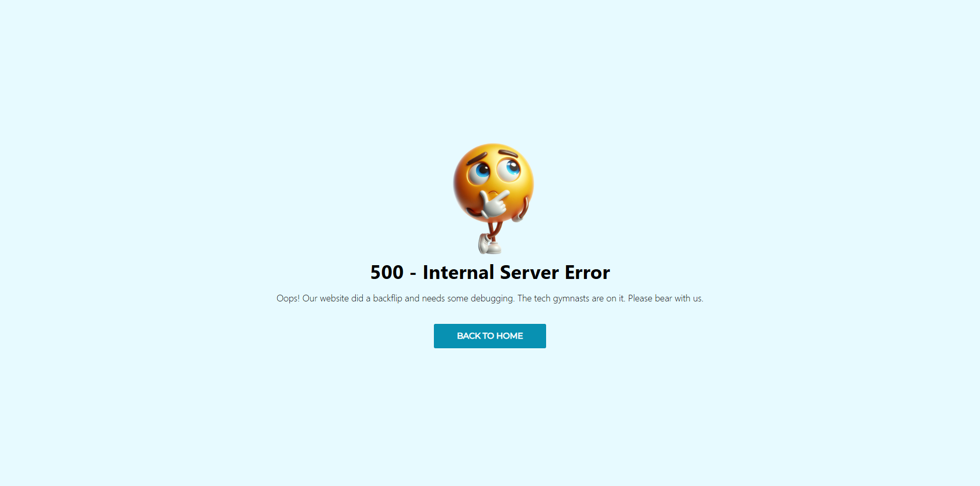Select the '500 - Internal Server Error' heading

click(x=490, y=272)
